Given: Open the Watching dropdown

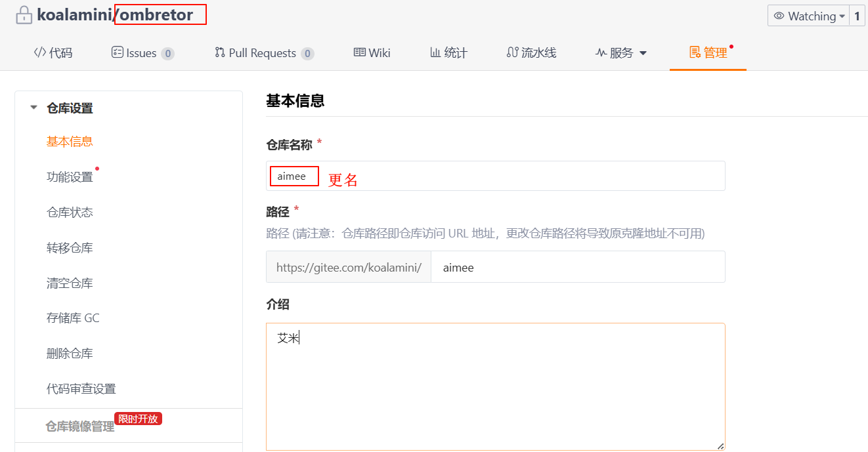Looking at the screenshot, I should [808, 16].
